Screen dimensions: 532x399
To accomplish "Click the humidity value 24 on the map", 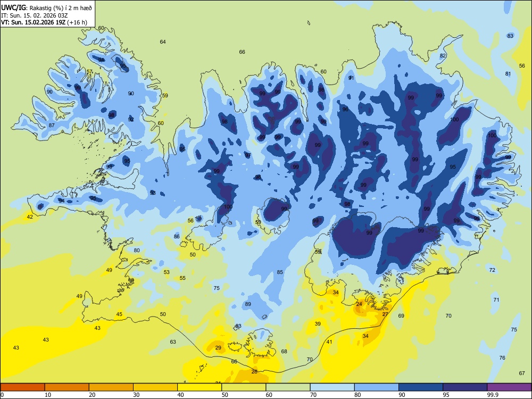I will click(359, 304).
